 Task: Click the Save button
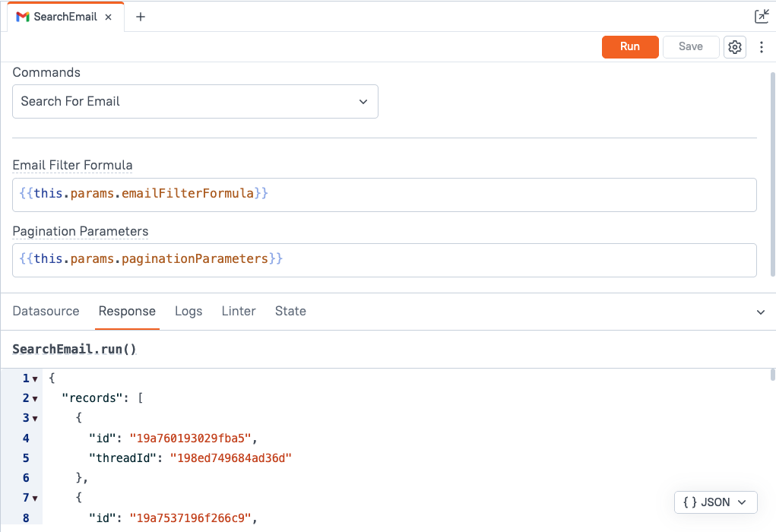[690, 47]
